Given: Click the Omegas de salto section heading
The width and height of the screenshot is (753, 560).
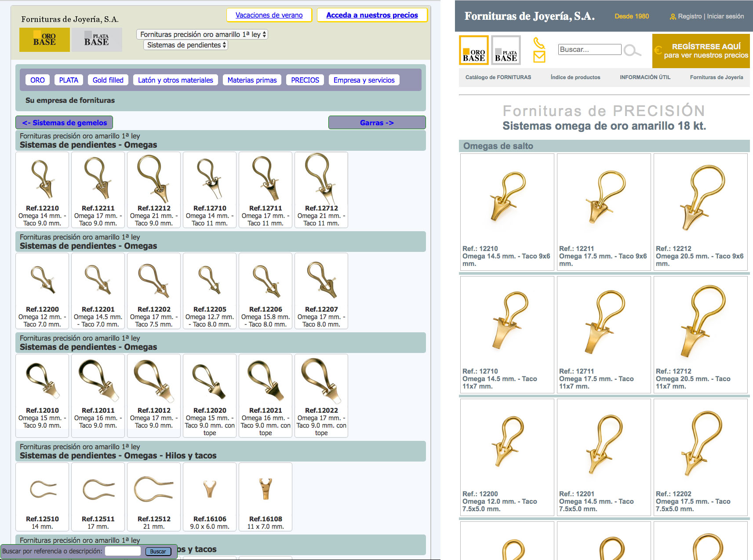Looking at the screenshot, I should [498, 146].
